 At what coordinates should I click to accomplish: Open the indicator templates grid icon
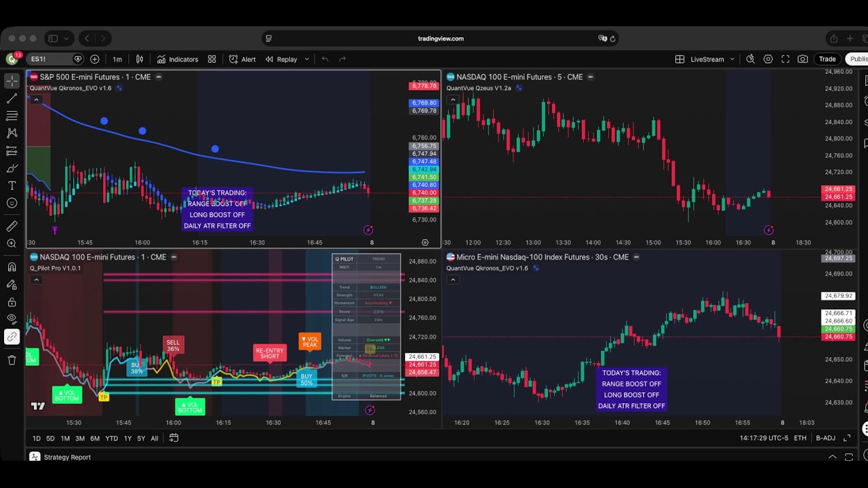212,59
